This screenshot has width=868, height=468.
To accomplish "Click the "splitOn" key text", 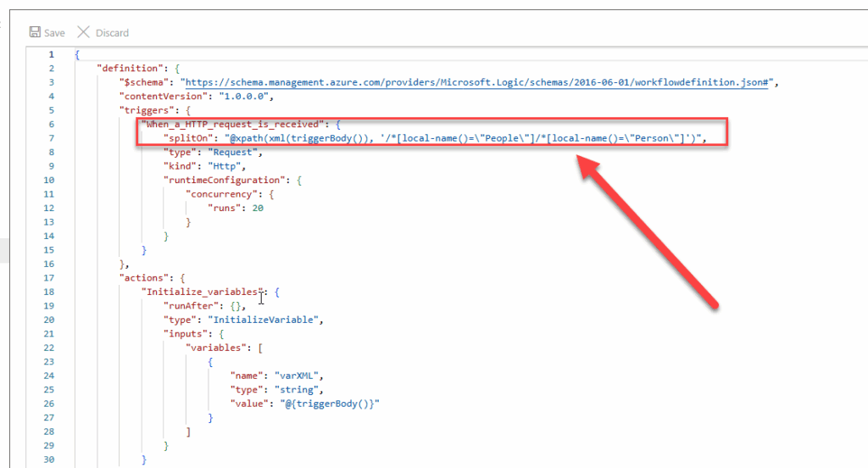I will pyautogui.click(x=188, y=138).
